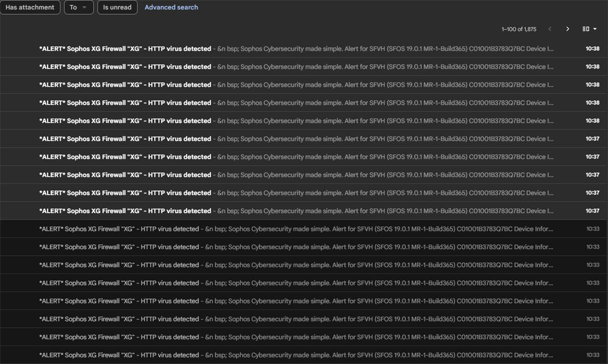Open the topmost read 10:33 alert email
Screen dimensions: 608x364
pos(304,229)
